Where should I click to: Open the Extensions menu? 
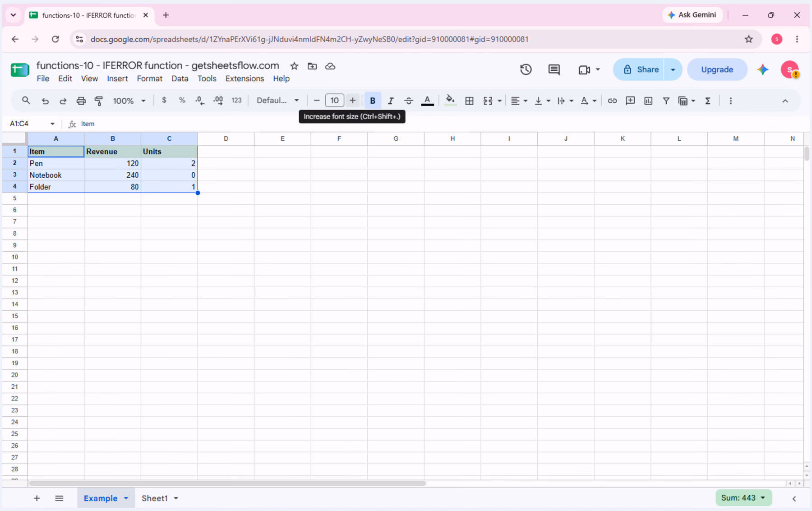(245, 78)
